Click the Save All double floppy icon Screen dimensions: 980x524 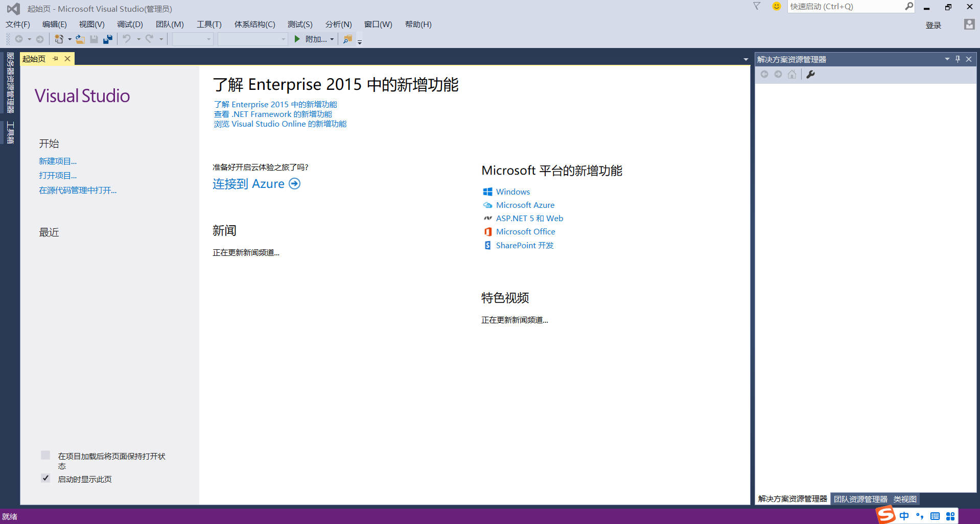(x=108, y=39)
